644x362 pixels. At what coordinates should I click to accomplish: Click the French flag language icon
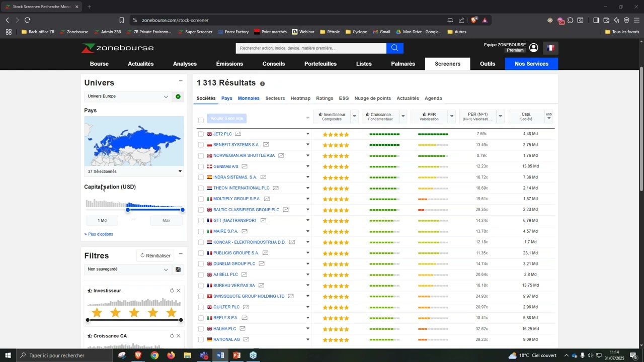pos(551,48)
